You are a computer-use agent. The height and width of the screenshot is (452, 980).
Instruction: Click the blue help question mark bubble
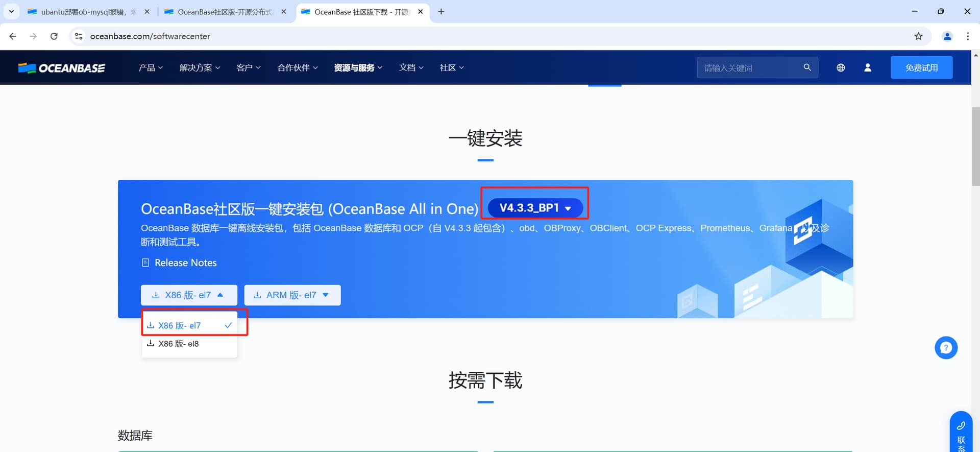coord(946,348)
